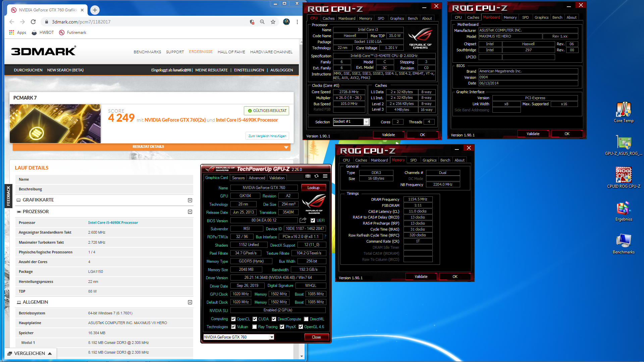The height and width of the screenshot is (362, 644).
Task: Switch to the Advanced tab in GPU-Z
Action: point(257,178)
